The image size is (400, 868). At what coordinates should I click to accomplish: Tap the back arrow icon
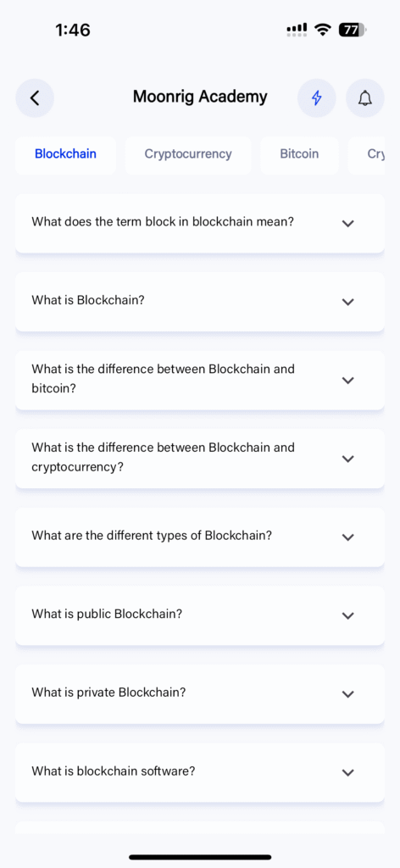click(x=35, y=98)
